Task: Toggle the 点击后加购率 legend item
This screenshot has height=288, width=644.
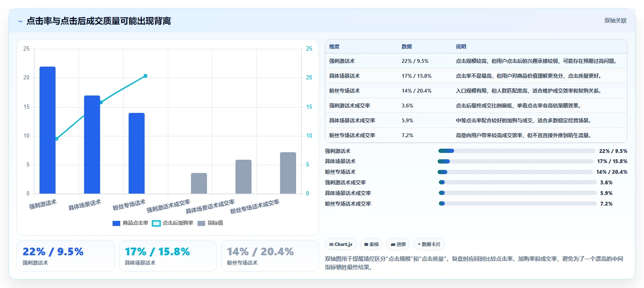Action: coord(173,223)
